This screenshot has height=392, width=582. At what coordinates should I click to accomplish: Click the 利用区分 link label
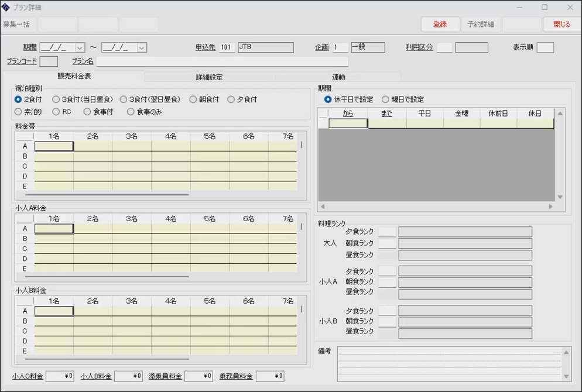click(419, 47)
